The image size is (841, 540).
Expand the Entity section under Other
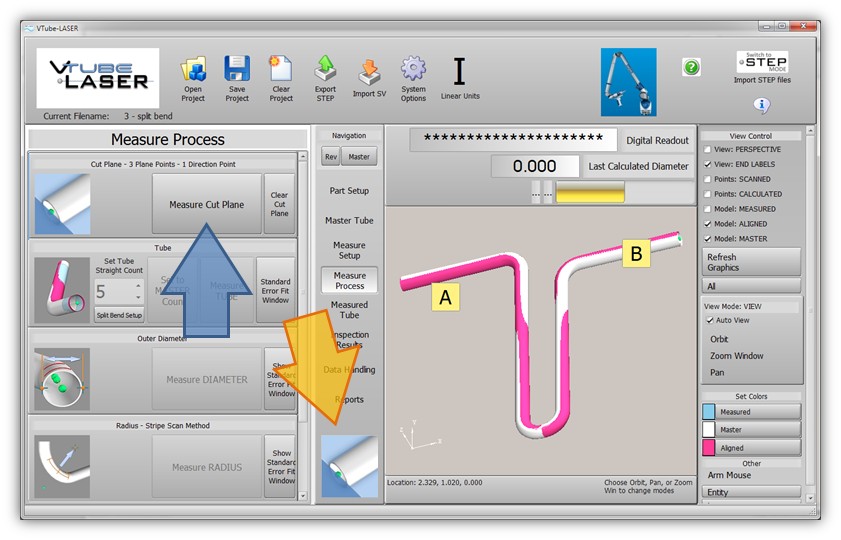click(752, 492)
